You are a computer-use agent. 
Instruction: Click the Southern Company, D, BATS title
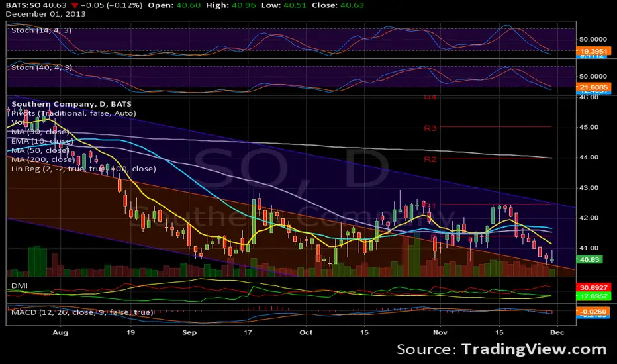point(71,104)
